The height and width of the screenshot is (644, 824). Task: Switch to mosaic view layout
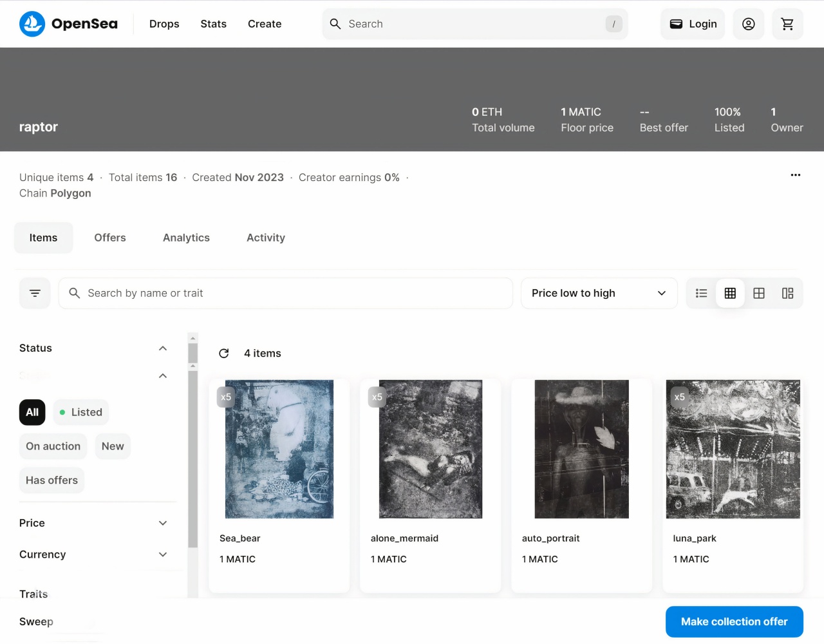click(787, 293)
